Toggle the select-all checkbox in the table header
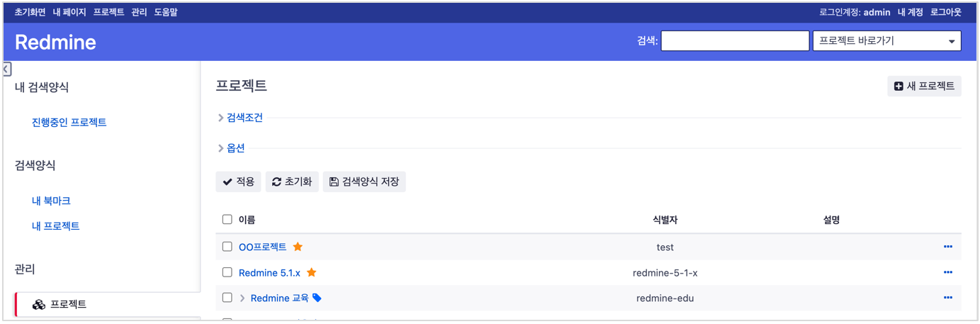Screen dimensions: 980x324 (227, 219)
